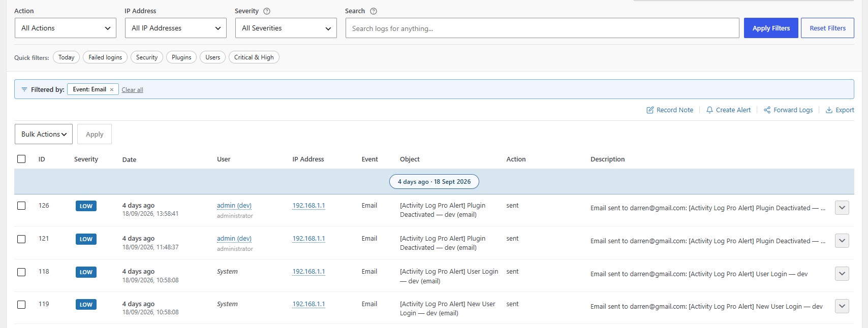Remove the Event: Email filter chip
Image resolution: width=868 pixels, height=328 pixels.
click(x=112, y=89)
